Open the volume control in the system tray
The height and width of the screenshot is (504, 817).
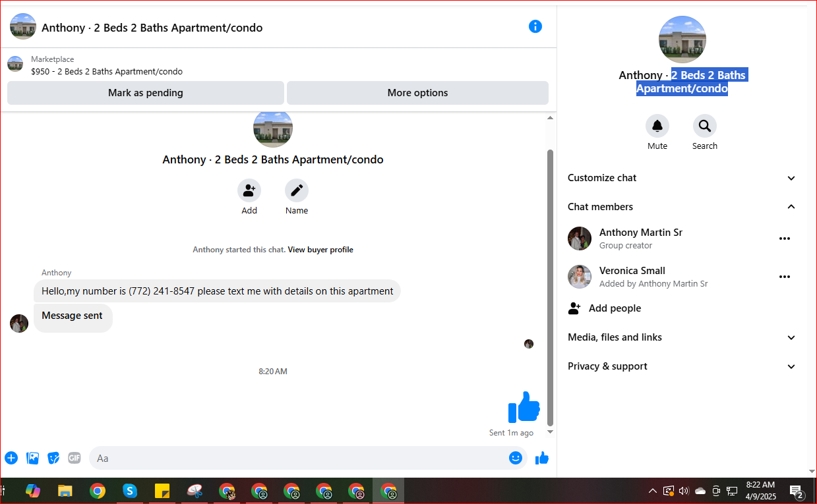click(x=684, y=491)
